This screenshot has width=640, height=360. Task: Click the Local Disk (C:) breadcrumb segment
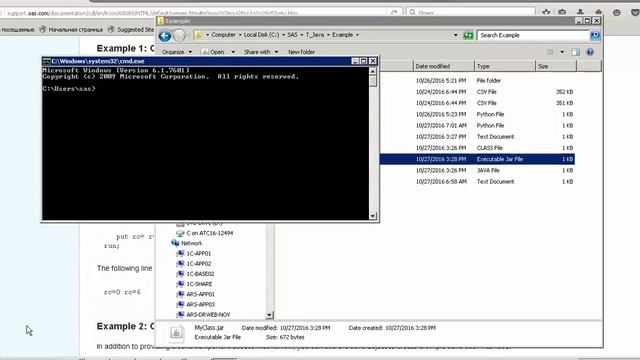pos(262,35)
